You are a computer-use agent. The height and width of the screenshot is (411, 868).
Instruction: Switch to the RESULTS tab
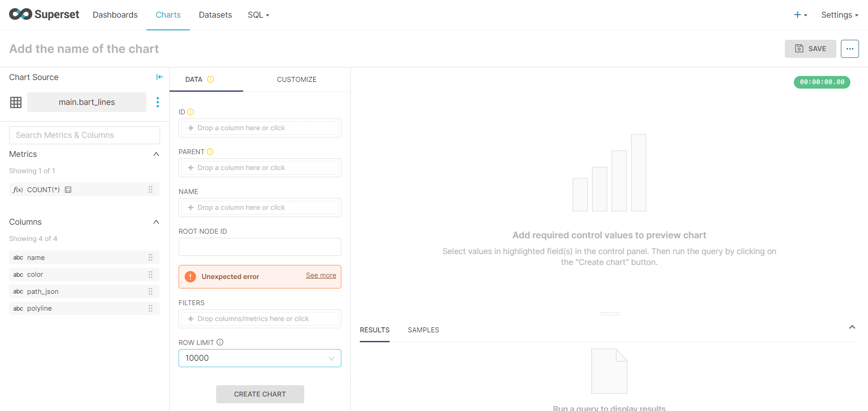click(375, 330)
